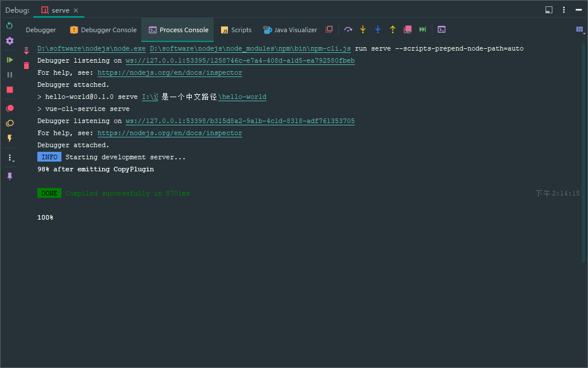The image size is (588, 368).
Task: Click the '100%' progress line
Action: [x=45, y=217]
